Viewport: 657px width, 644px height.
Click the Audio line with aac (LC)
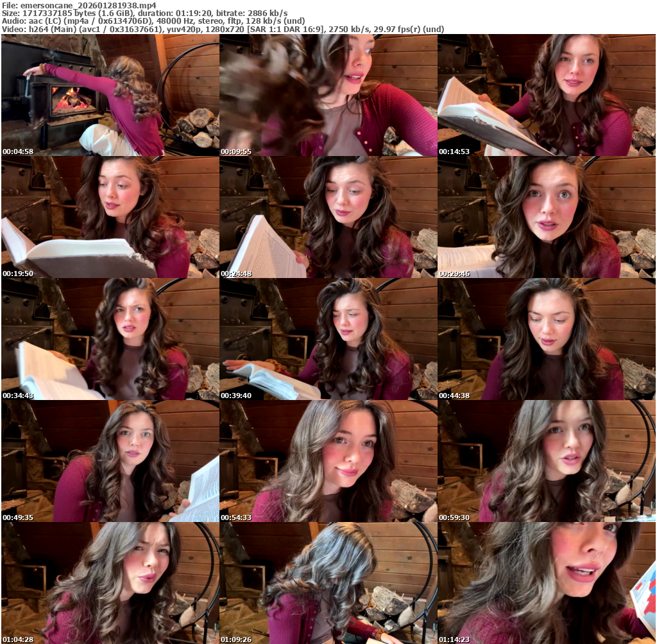tap(153, 21)
